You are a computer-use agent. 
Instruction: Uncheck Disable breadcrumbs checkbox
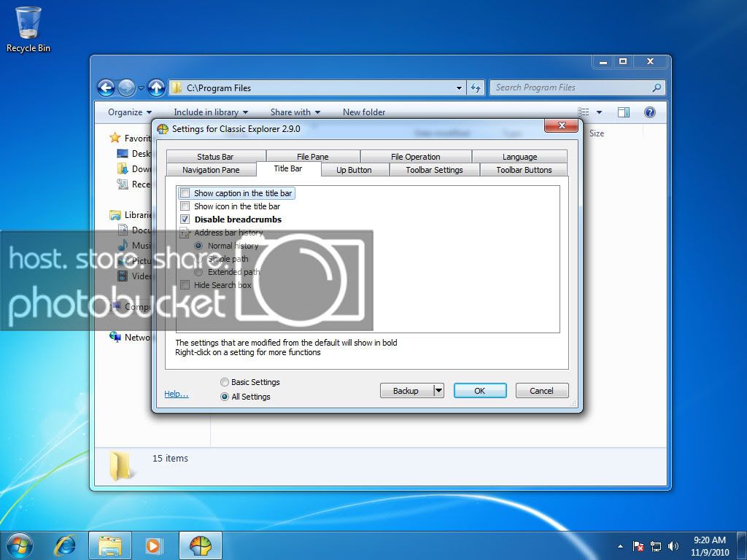(x=185, y=219)
